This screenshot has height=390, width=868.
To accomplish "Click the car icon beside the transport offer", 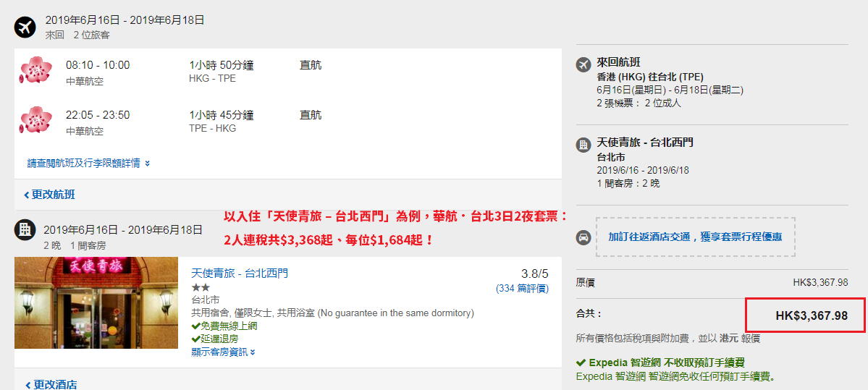I will (583, 237).
